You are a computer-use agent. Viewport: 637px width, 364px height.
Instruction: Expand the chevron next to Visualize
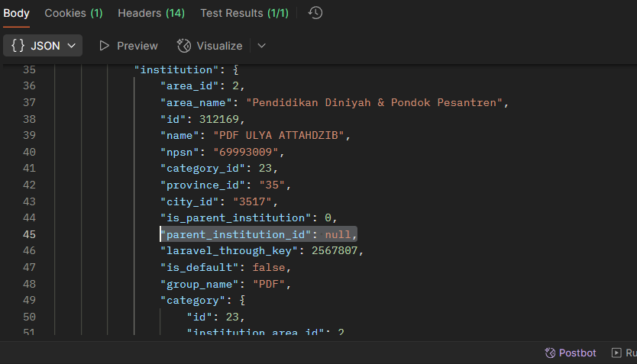[x=262, y=46]
